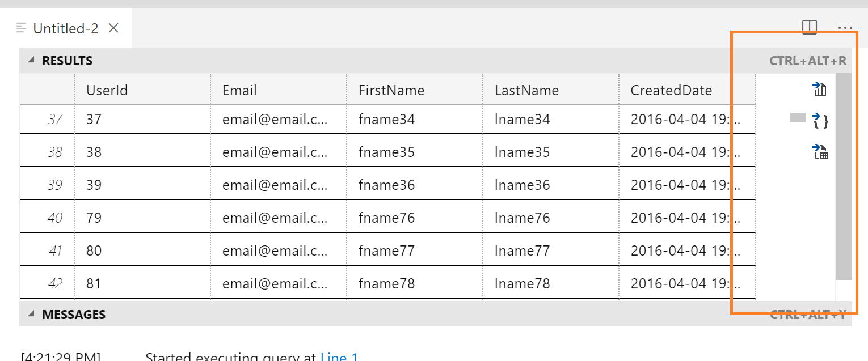Save query results as JSON
Viewport: 868px width, 361px height.
point(820,120)
